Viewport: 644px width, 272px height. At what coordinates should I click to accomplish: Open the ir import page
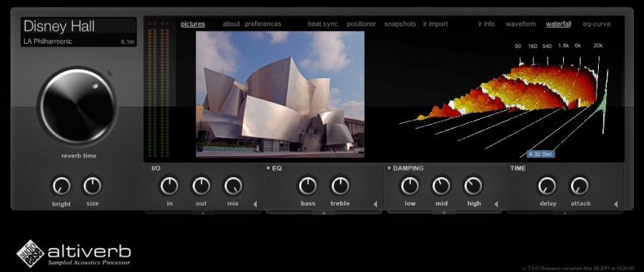[435, 24]
